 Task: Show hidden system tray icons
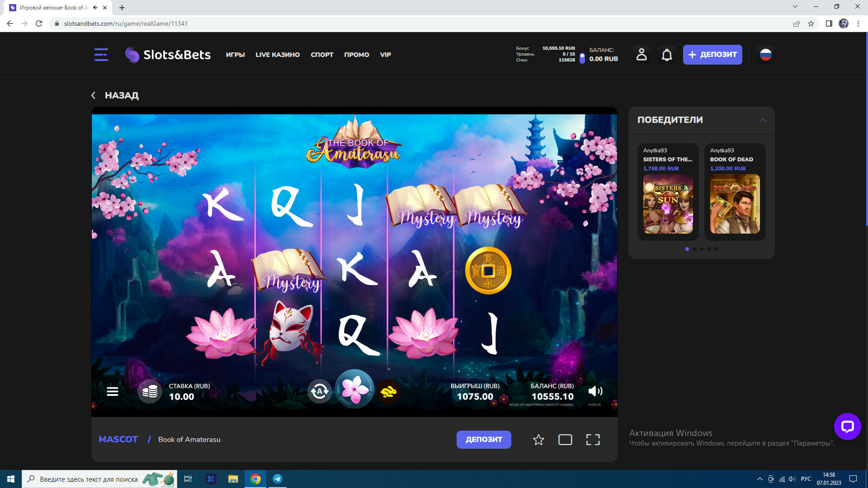pyautogui.click(x=759, y=479)
